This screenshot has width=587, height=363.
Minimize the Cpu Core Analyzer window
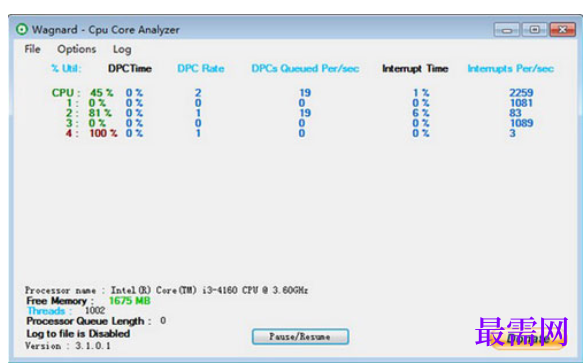(507, 30)
